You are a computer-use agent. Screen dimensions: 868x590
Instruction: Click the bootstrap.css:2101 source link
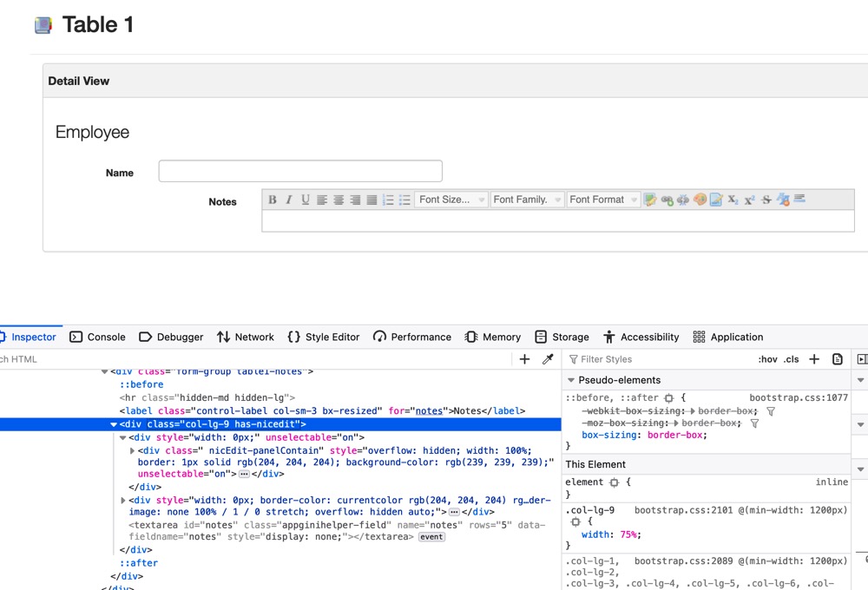click(x=683, y=510)
